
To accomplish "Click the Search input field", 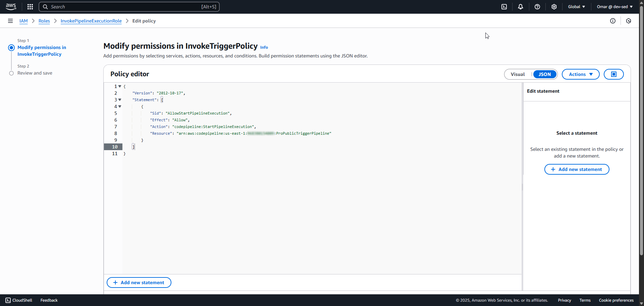I will (129, 7).
